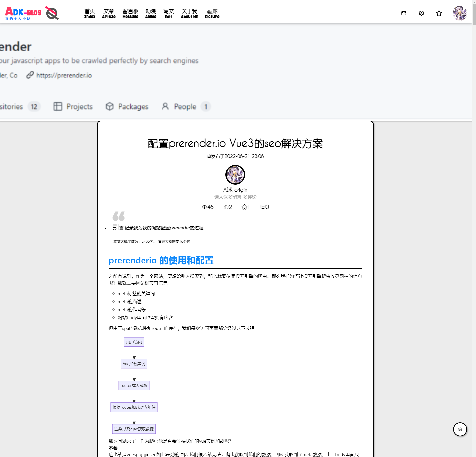This screenshot has height=457, width=476.
Task: Click the router载入解析 flowchart node
Action: pyautogui.click(x=134, y=385)
